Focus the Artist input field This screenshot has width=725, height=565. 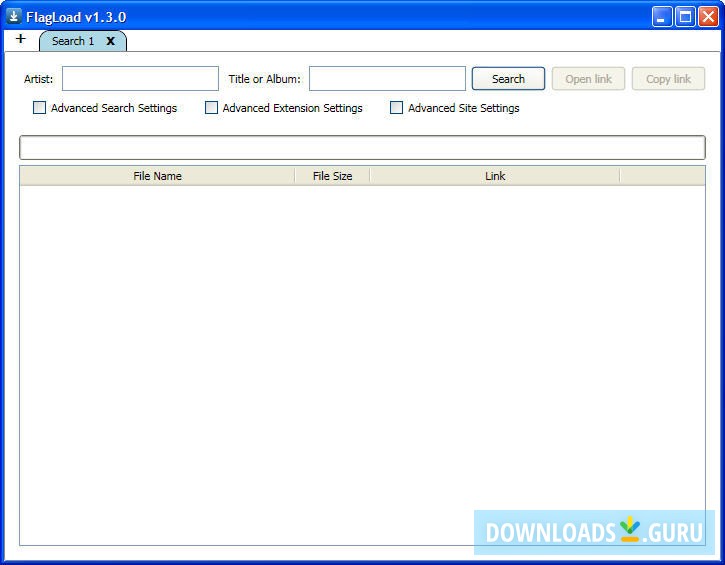pos(140,79)
